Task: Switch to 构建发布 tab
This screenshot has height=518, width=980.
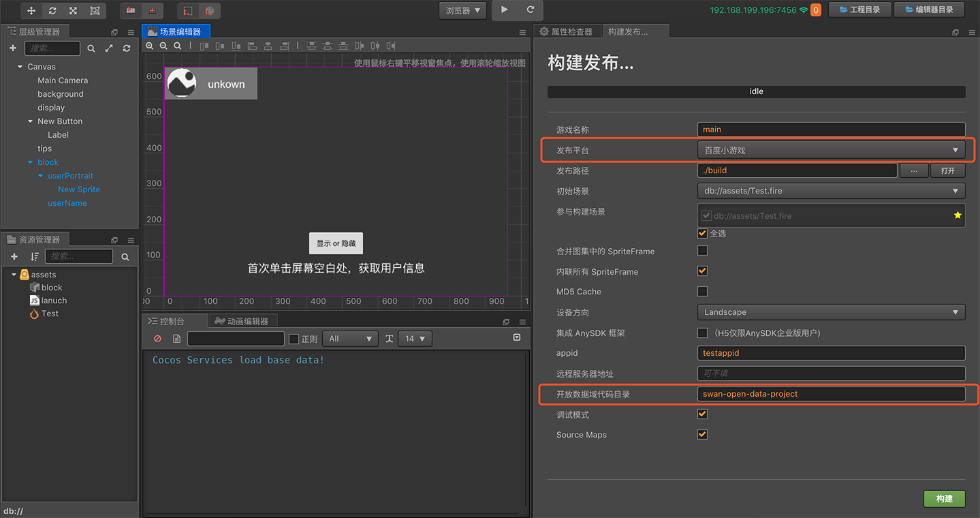Action: click(635, 31)
